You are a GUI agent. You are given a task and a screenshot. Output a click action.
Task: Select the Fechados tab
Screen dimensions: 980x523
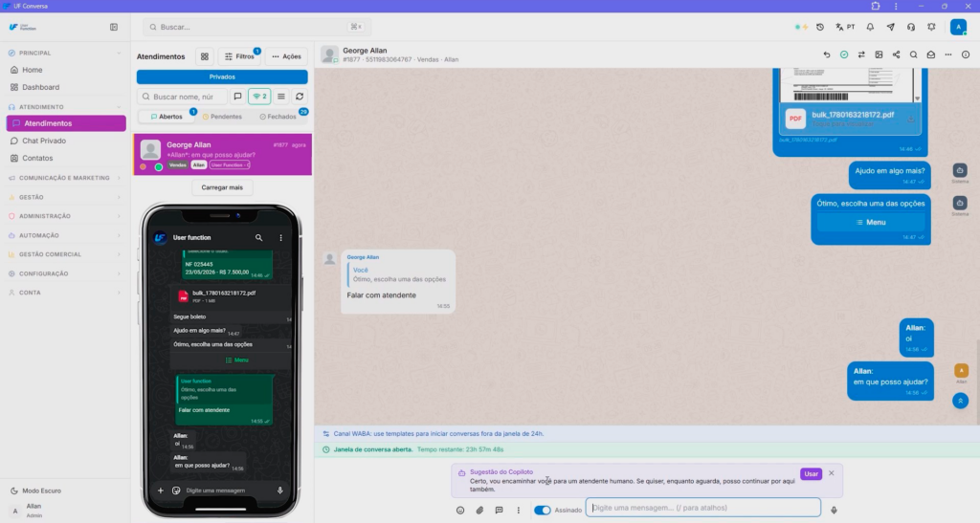(x=278, y=117)
